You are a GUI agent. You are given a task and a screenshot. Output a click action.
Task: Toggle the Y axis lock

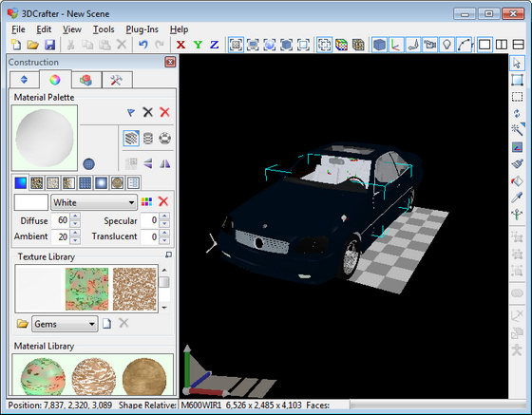pyautogui.click(x=198, y=45)
